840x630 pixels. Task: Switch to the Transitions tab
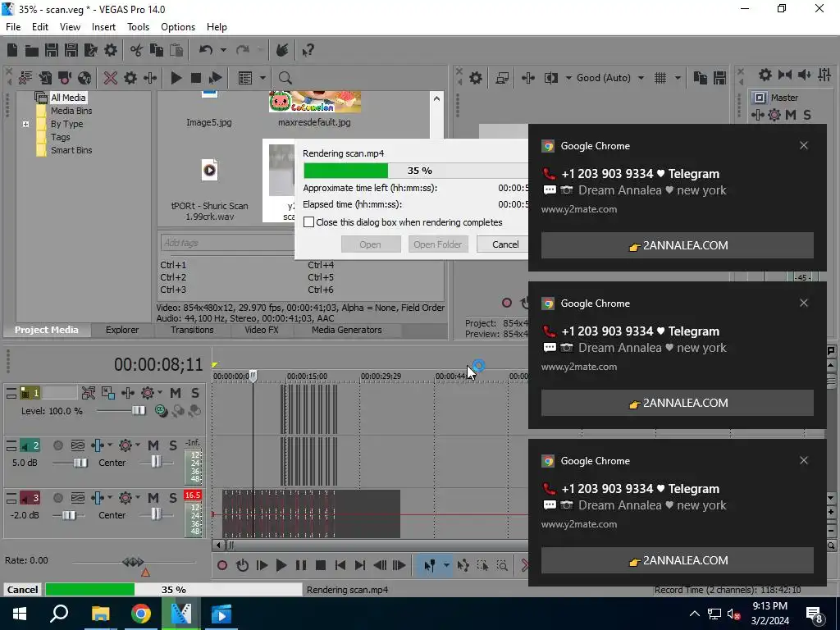click(192, 330)
